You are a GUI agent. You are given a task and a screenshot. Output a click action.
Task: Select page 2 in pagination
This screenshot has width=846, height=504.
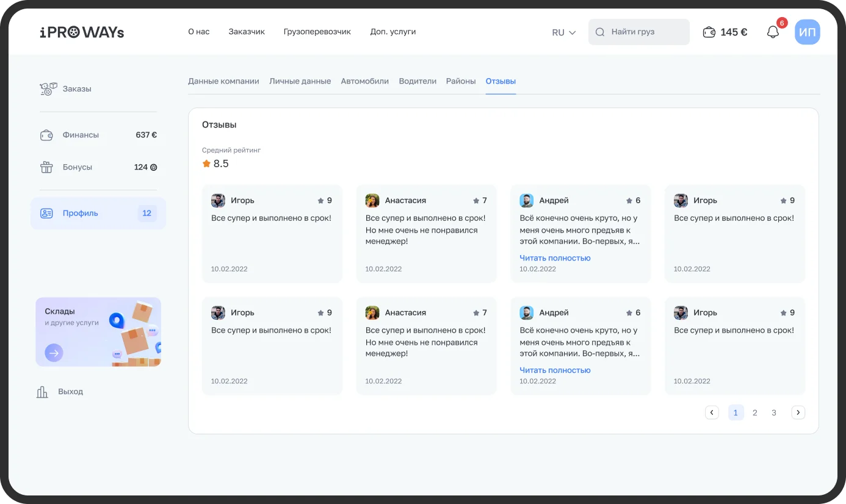point(754,412)
